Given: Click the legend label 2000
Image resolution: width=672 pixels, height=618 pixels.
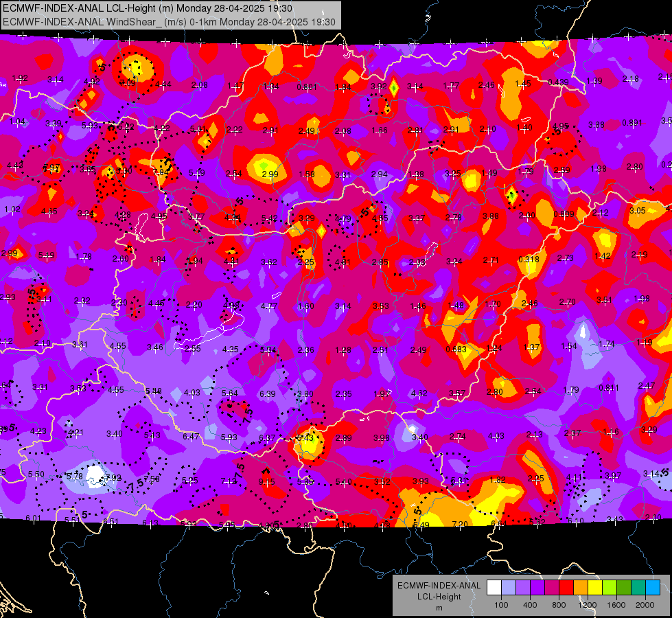Looking at the screenshot, I should 645,605.
